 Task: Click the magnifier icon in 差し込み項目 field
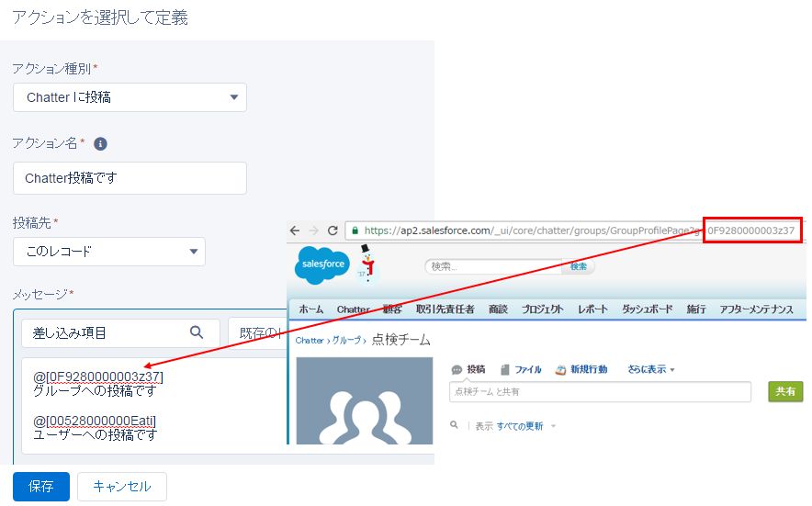point(197,332)
